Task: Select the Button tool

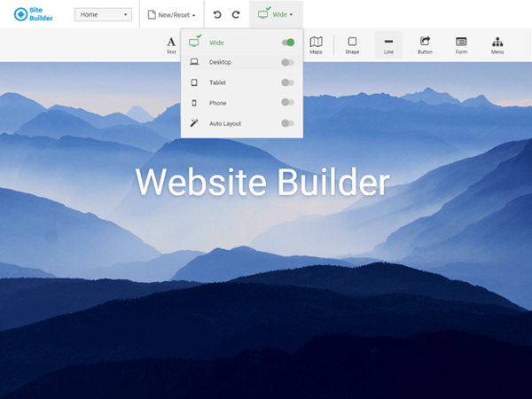Action: pyautogui.click(x=425, y=45)
